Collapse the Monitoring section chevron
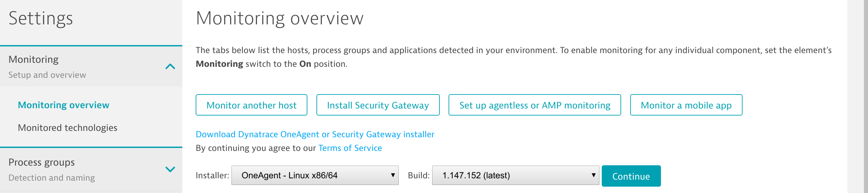The image size is (868, 193). 170,66
